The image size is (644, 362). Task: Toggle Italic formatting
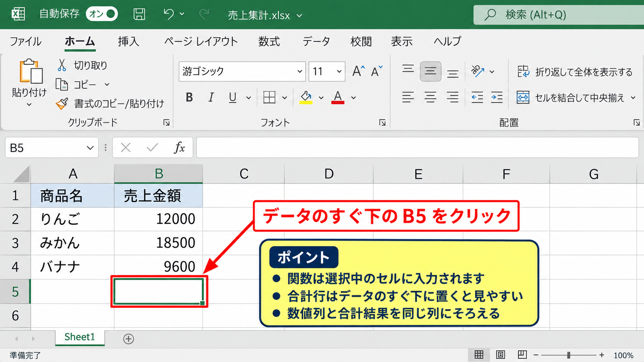point(211,97)
